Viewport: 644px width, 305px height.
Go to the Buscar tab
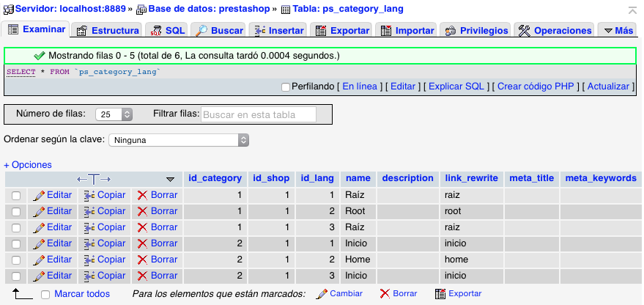click(x=219, y=30)
